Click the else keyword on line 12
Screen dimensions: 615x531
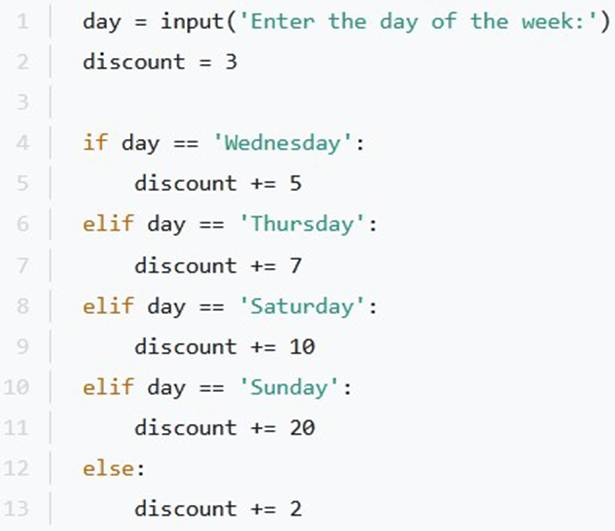pos(108,469)
